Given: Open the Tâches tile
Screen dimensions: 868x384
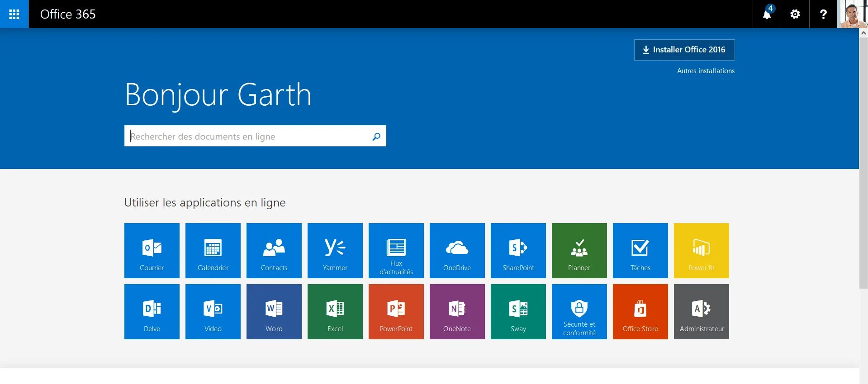Looking at the screenshot, I should coord(640,251).
